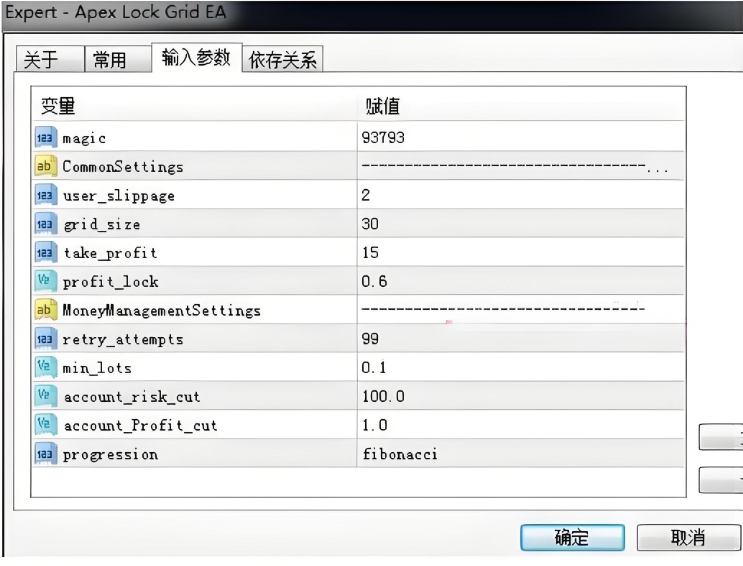Viewport: 743px width, 566px height.
Task: Select the 依存关系 tab
Action: click(282, 60)
